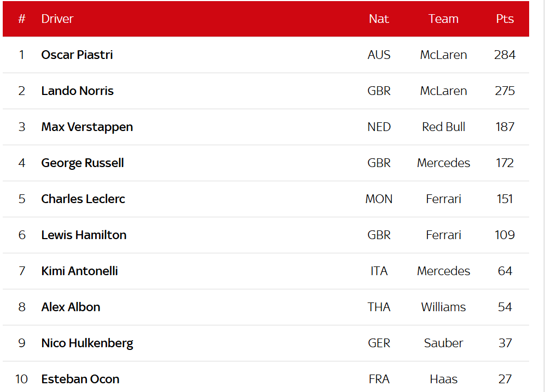Screen dimensions: 545x392
Task: Click the Nat column header
Action: (379, 19)
